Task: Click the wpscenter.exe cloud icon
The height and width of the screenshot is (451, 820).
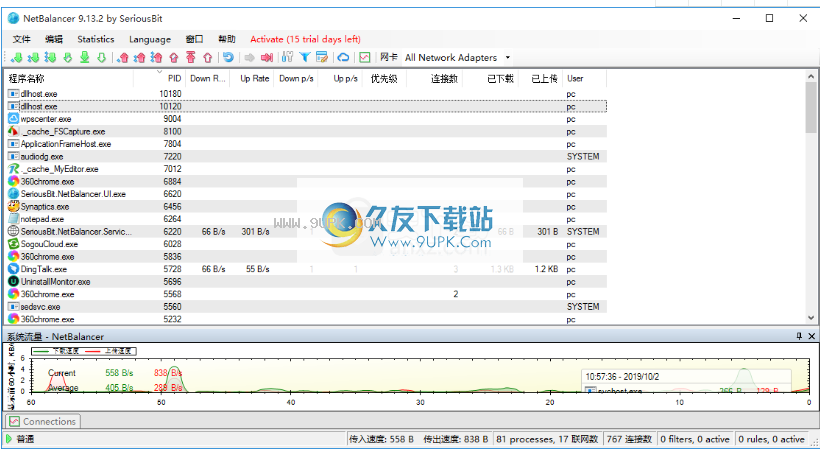Action: tap(13, 119)
